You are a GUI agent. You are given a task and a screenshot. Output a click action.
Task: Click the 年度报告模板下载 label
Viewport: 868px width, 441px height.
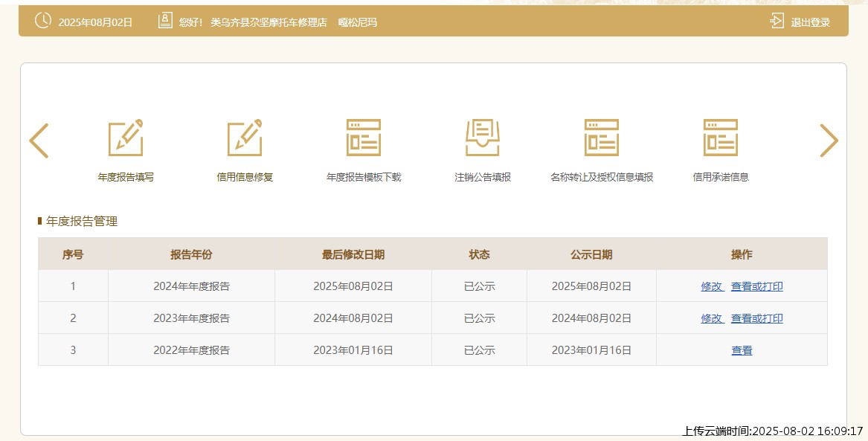point(364,177)
